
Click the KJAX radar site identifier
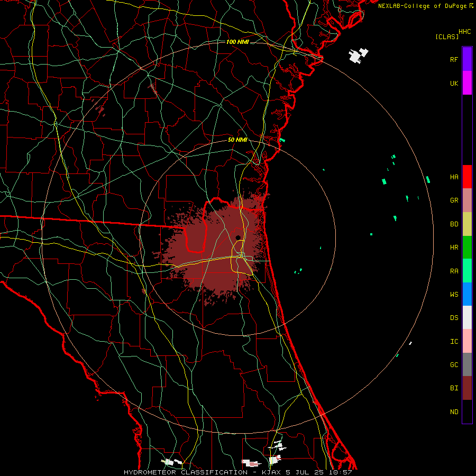pyautogui.click(x=271, y=472)
